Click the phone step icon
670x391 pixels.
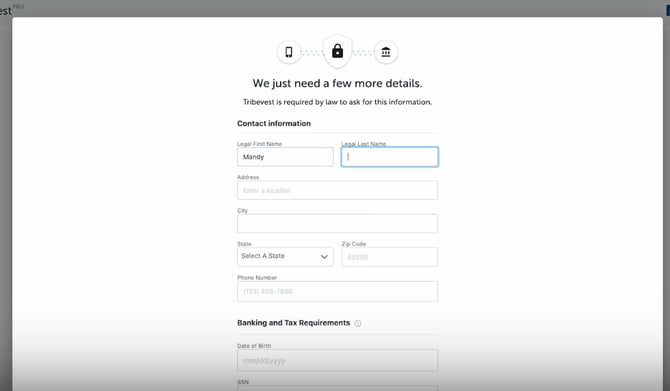click(289, 52)
